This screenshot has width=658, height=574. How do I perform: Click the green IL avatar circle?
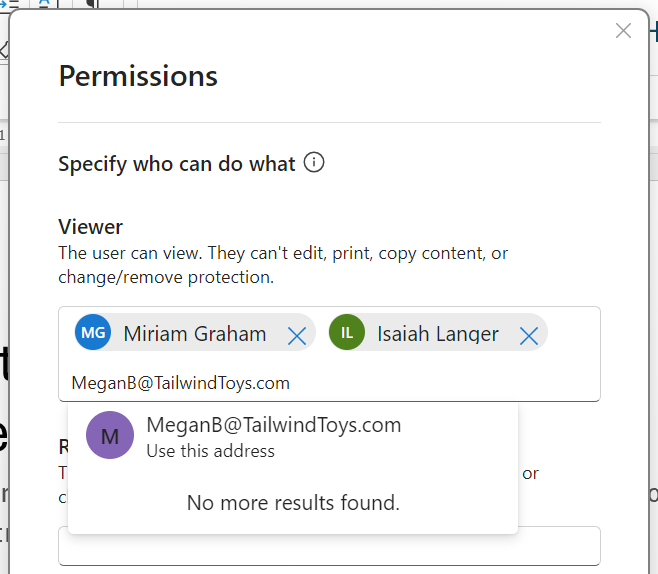[x=347, y=334]
